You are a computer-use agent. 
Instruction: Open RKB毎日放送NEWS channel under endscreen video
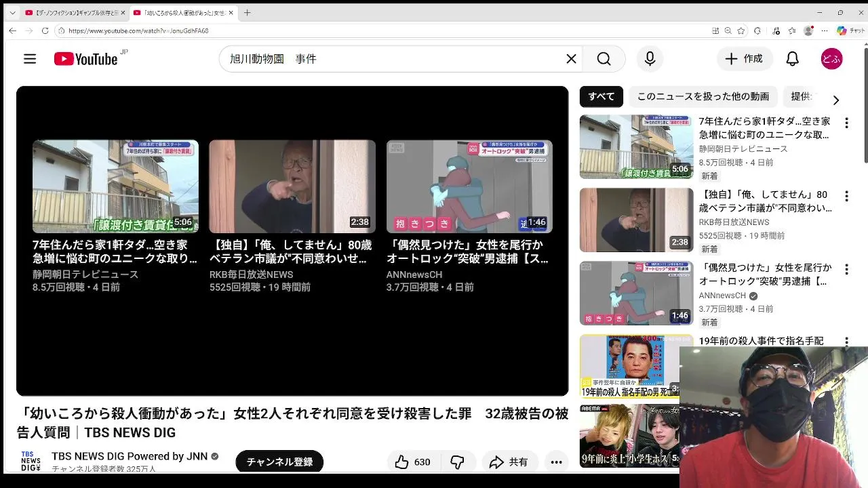[251, 274]
